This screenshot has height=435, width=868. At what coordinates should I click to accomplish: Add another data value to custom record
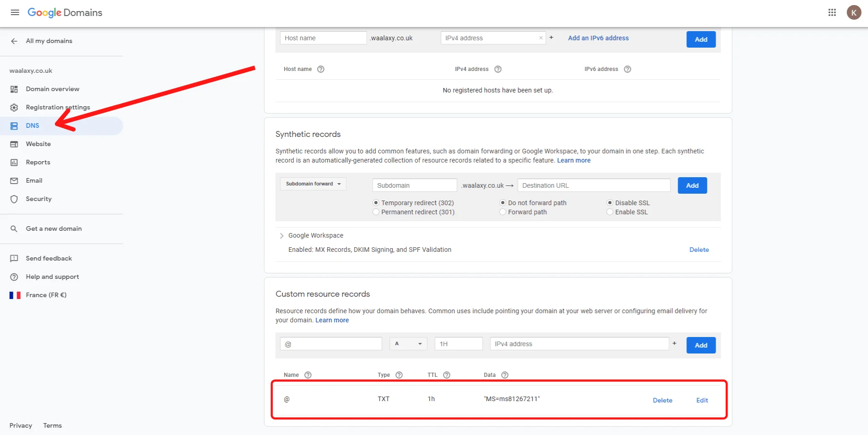pyautogui.click(x=674, y=343)
